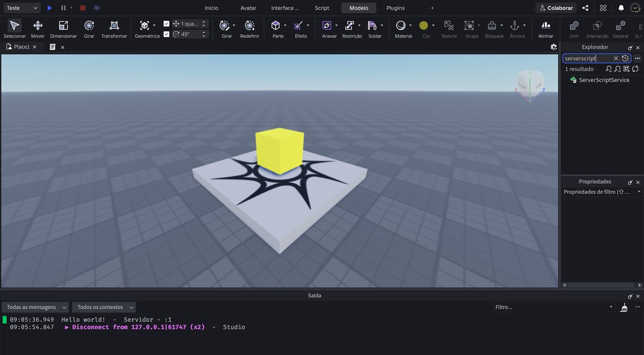Click the Soldar weld tool
The image size is (644, 355).
click(372, 25)
